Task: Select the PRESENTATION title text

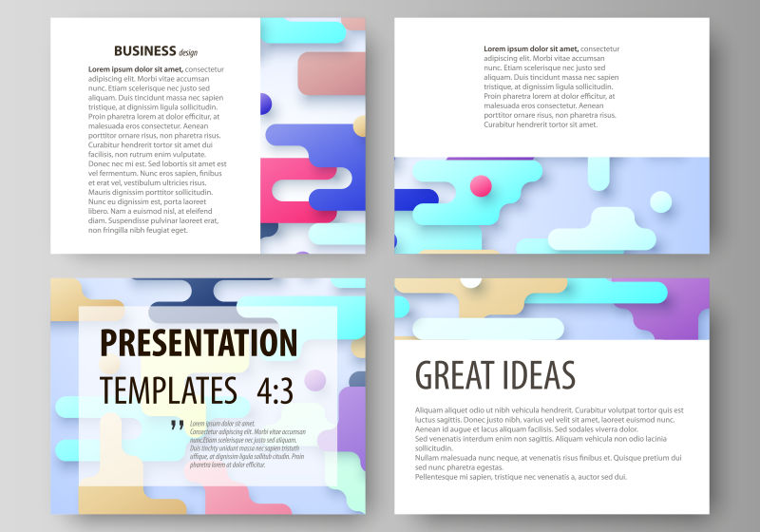Action: [x=199, y=343]
